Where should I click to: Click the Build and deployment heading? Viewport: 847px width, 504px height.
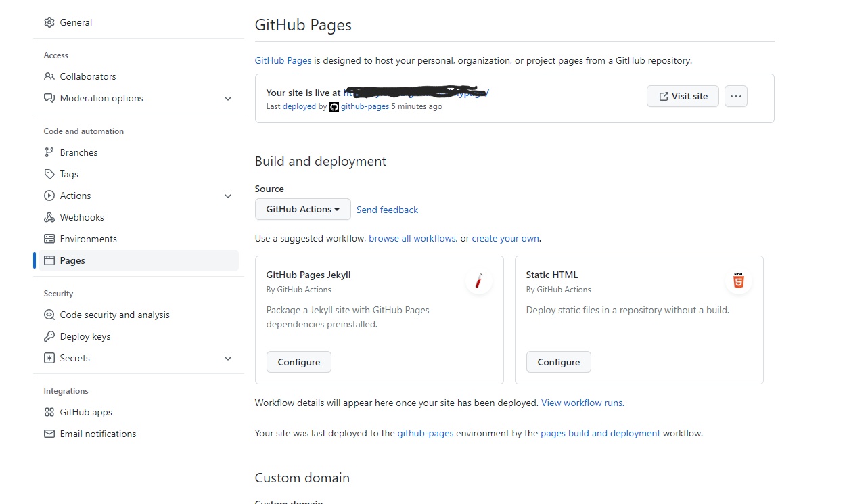coord(321,161)
